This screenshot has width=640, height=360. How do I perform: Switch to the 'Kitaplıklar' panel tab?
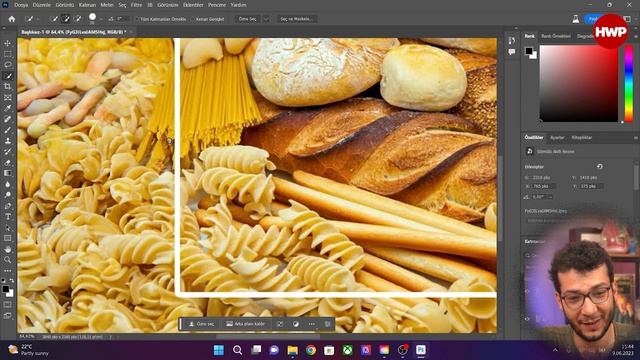click(x=582, y=138)
